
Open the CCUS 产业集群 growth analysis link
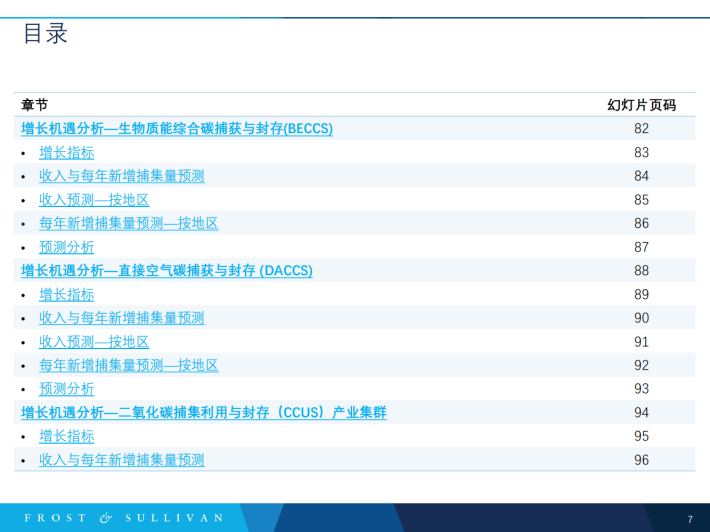204,413
